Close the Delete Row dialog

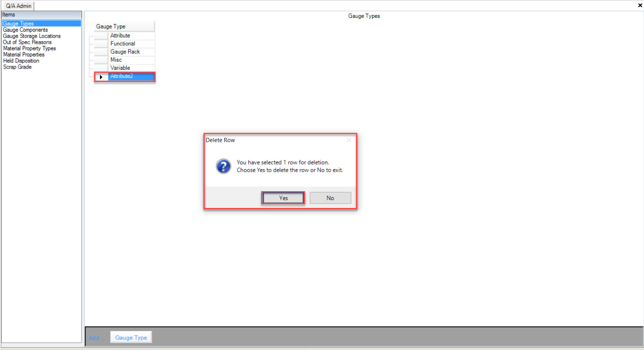pyautogui.click(x=348, y=140)
